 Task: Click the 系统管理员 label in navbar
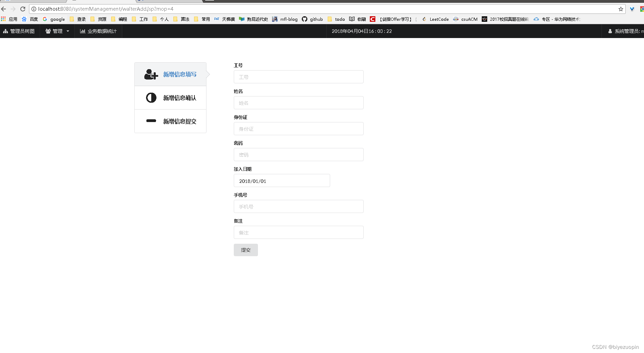pos(629,31)
